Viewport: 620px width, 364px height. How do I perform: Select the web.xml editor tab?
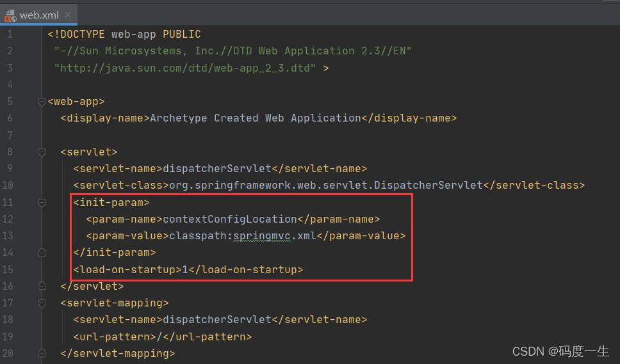pos(38,15)
